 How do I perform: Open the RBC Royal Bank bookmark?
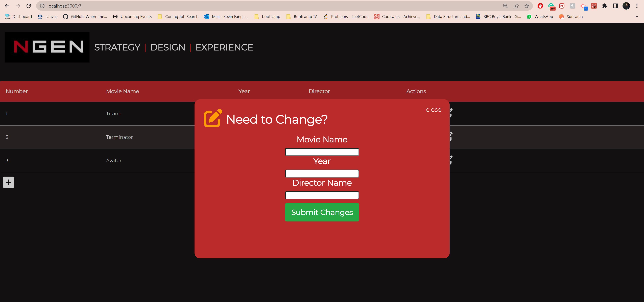[x=498, y=16]
